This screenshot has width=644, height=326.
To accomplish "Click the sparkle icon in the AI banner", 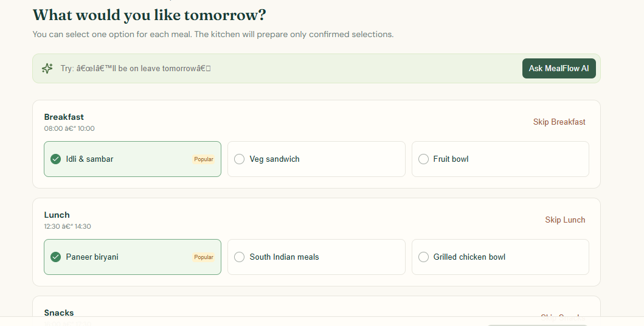I will click(47, 68).
